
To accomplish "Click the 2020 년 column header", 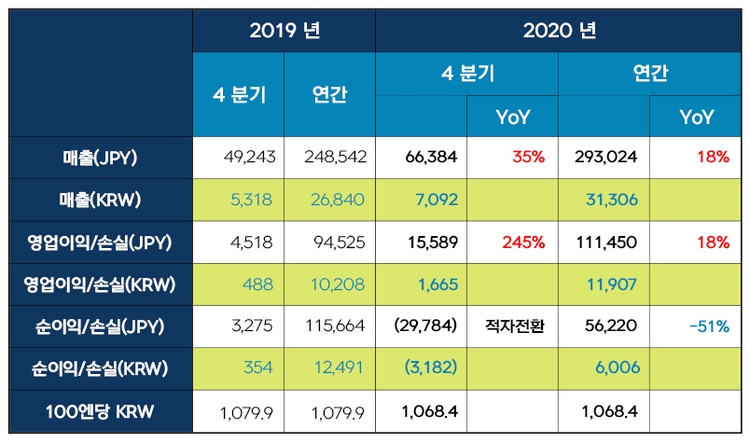I will (559, 31).
